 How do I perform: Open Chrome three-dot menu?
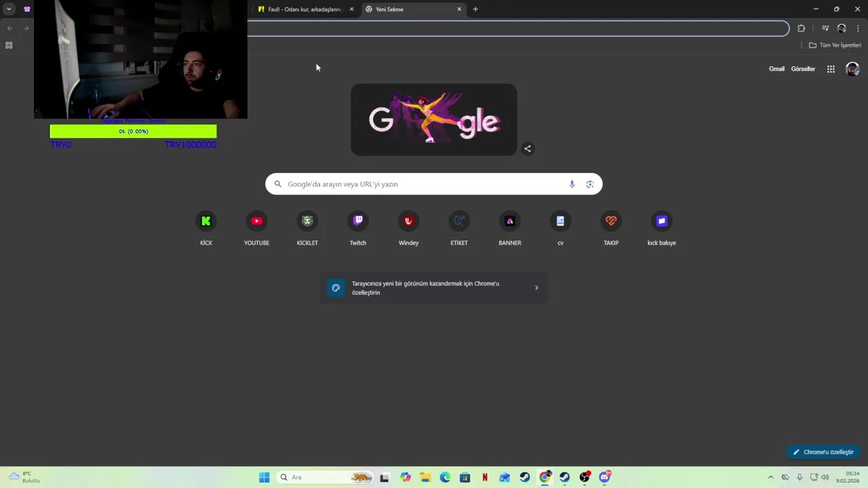click(x=858, y=28)
